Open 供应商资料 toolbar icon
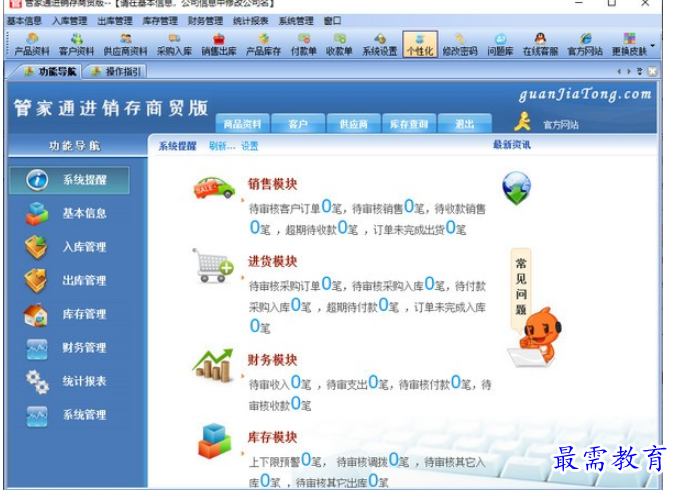The height and width of the screenshot is (490, 675). pos(126,45)
